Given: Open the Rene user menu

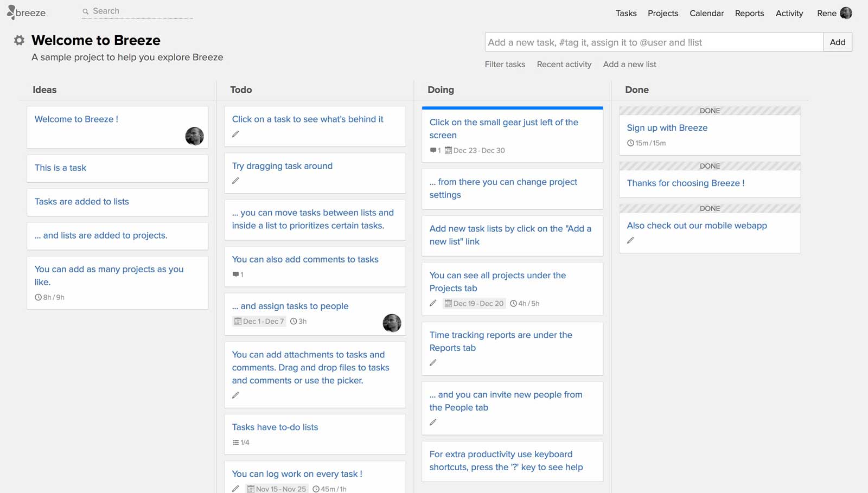Looking at the screenshot, I should pos(827,13).
